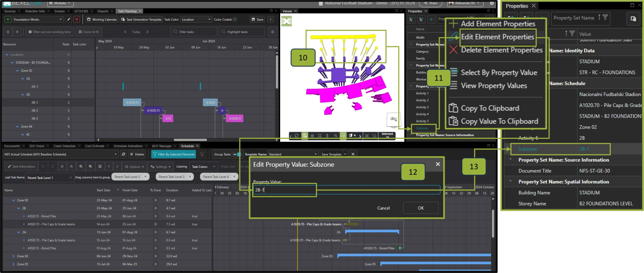Open NFS Actual Schedule dropdown
This screenshot has width=644, height=273.
[x=61, y=154]
